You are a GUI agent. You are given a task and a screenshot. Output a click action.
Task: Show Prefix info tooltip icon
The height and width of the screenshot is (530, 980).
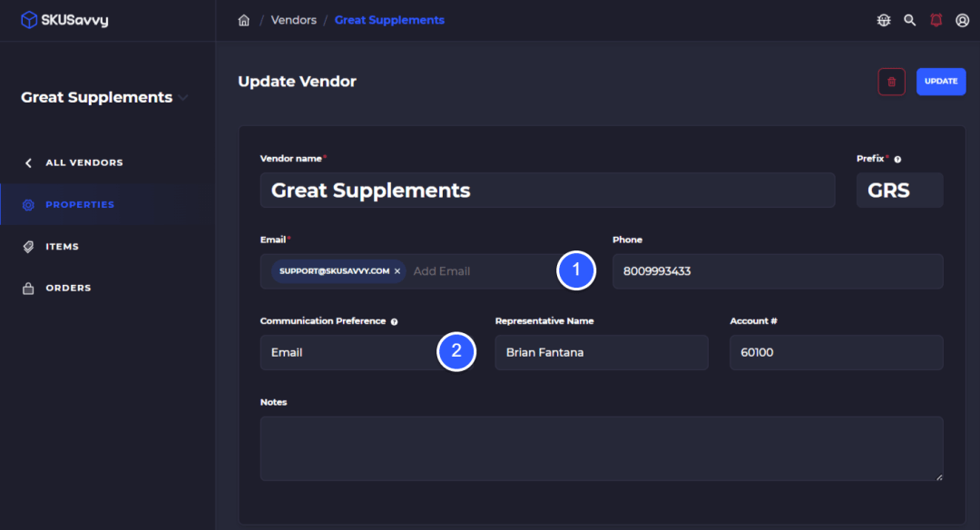[897, 160]
